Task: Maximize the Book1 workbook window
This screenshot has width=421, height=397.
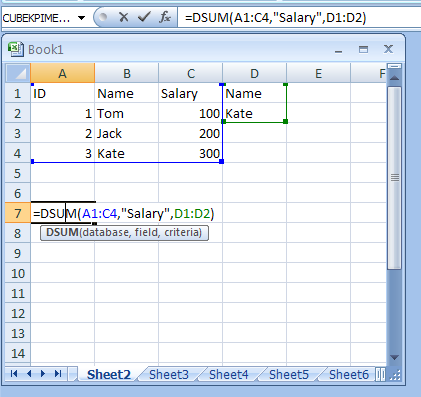Action: click(x=363, y=50)
